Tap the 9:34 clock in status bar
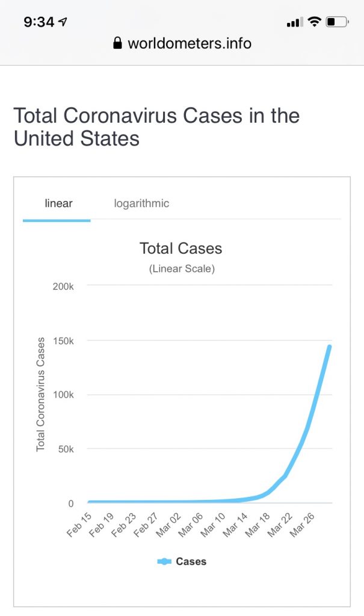 [x=39, y=22]
